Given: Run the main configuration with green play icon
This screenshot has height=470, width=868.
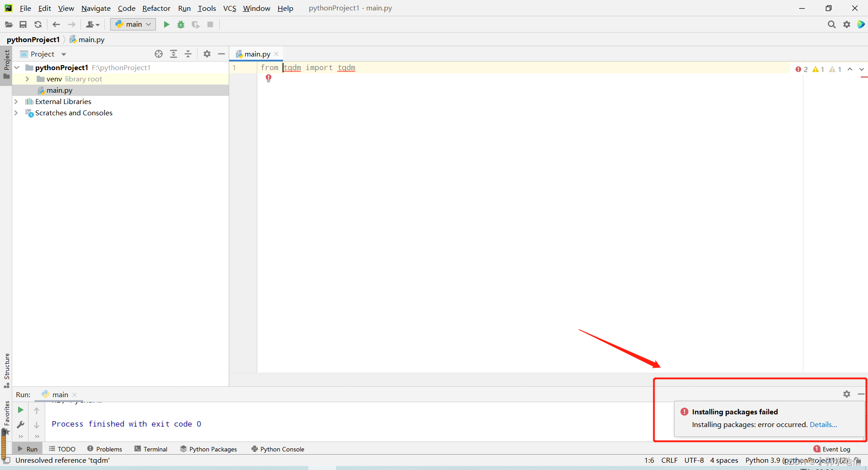Looking at the screenshot, I should pos(166,24).
